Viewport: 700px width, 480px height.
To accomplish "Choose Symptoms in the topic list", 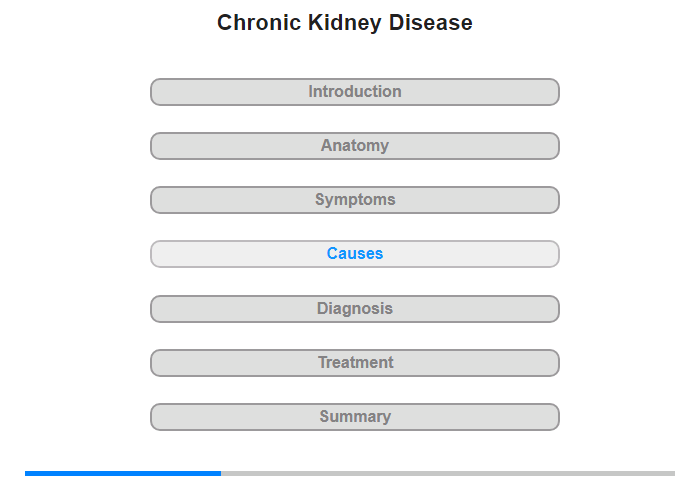I will tap(355, 200).
